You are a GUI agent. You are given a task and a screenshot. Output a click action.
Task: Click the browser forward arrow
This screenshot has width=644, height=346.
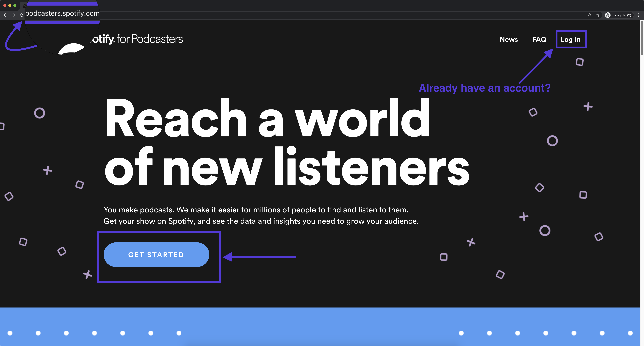[x=14, y=15]
